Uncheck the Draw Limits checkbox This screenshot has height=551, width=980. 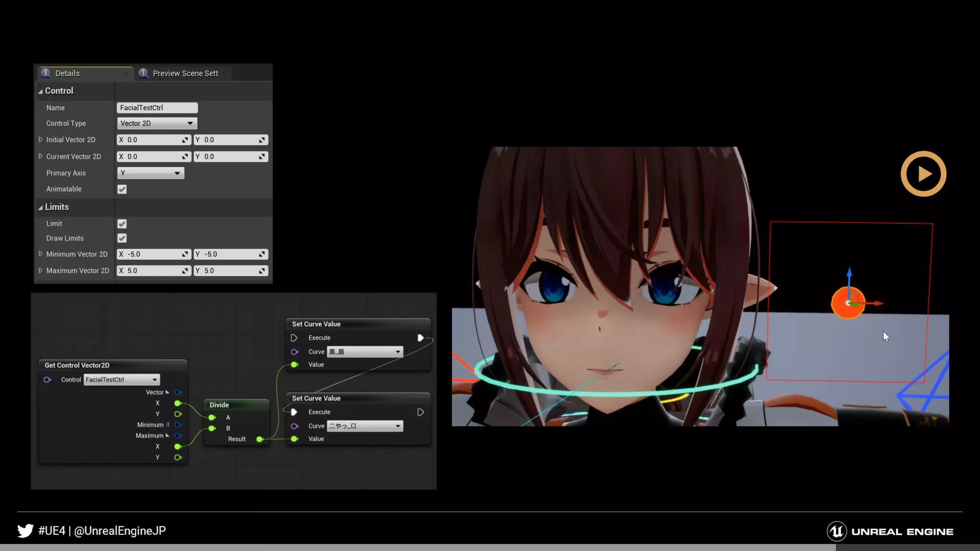tap(122, 238)
